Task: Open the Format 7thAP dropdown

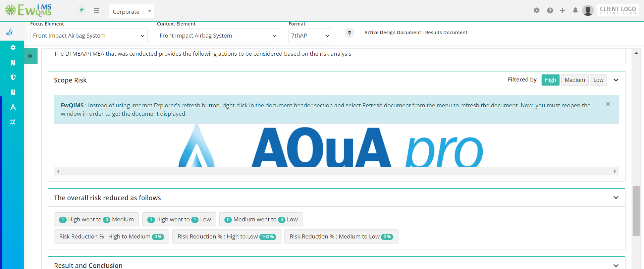Action: [310, 36]
